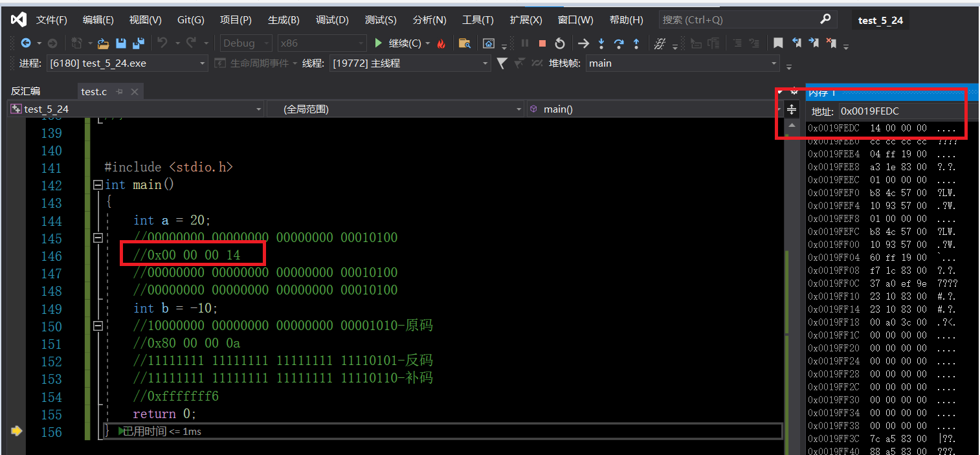Open file using the folder icon
Image resolution: width=980 pixels, height=455 pixels.
(103, 43)
